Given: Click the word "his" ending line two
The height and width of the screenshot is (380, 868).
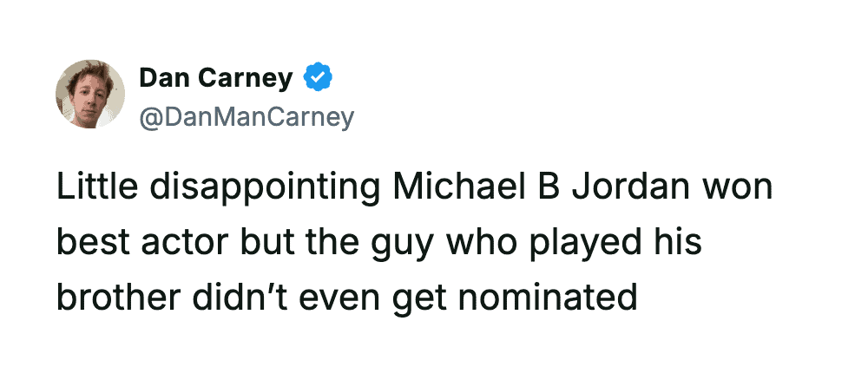Looking at the screenshot, I should [x=679, y=244].
